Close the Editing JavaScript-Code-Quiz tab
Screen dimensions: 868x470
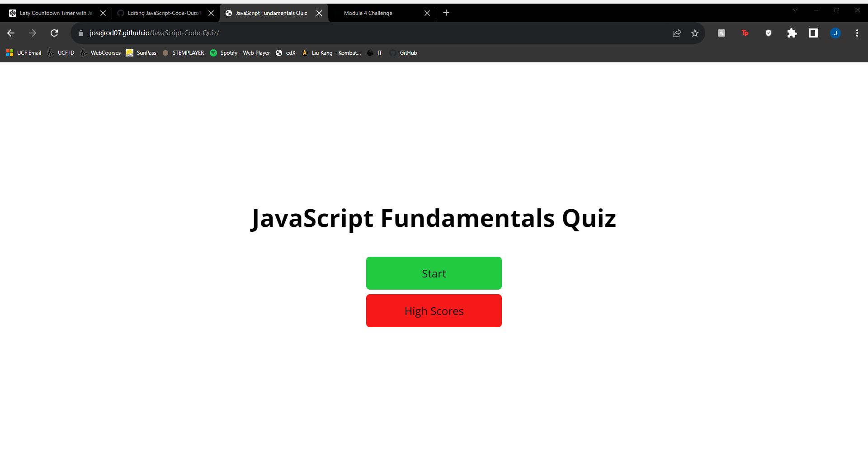tap(211, 13)
